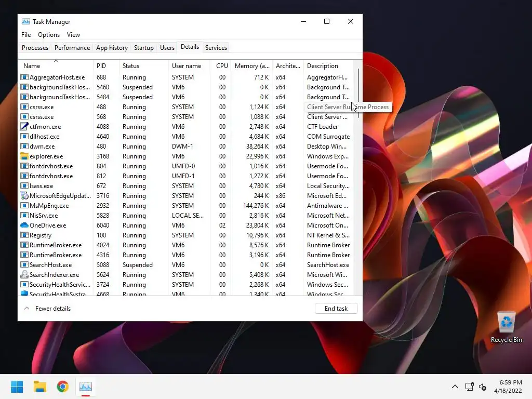Sort by the User name column header

(189, 66)
